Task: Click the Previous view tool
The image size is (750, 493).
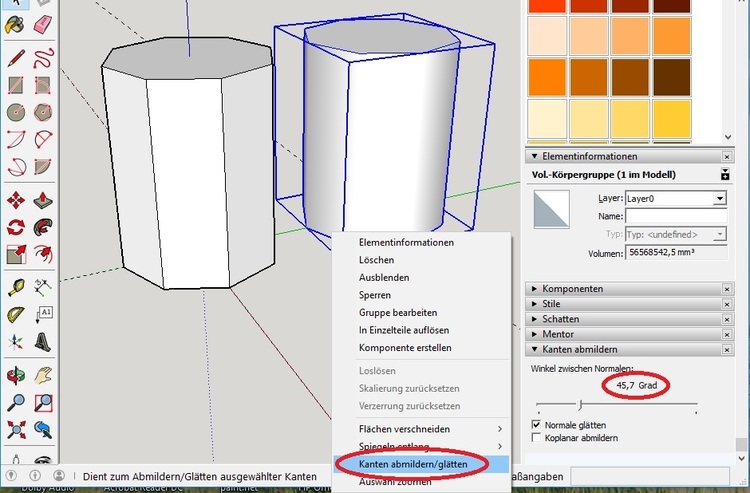Action: click(43, 430)
